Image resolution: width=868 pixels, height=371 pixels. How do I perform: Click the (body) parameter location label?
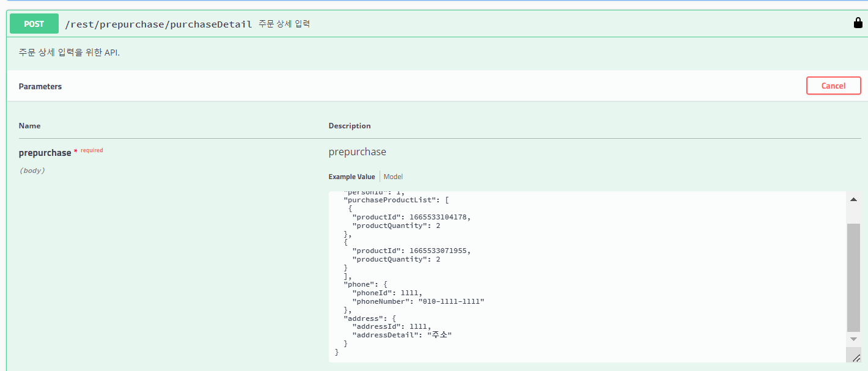point(31,171)
